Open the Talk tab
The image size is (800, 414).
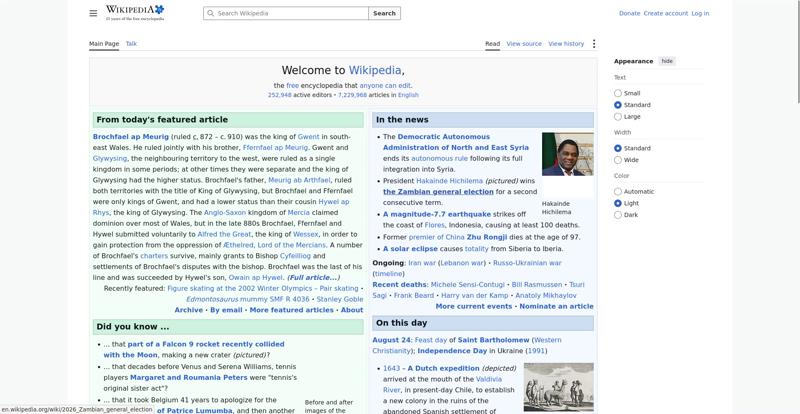point(131,44)
